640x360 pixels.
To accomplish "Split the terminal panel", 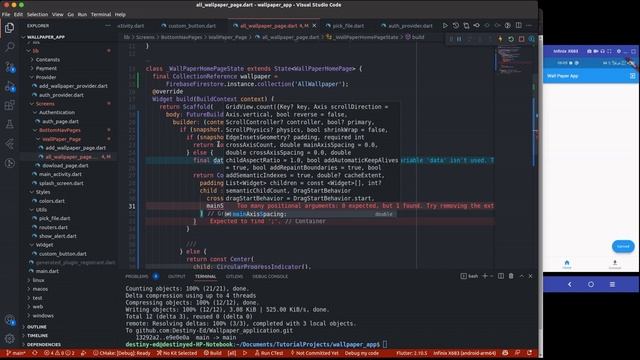I will 501,276.
